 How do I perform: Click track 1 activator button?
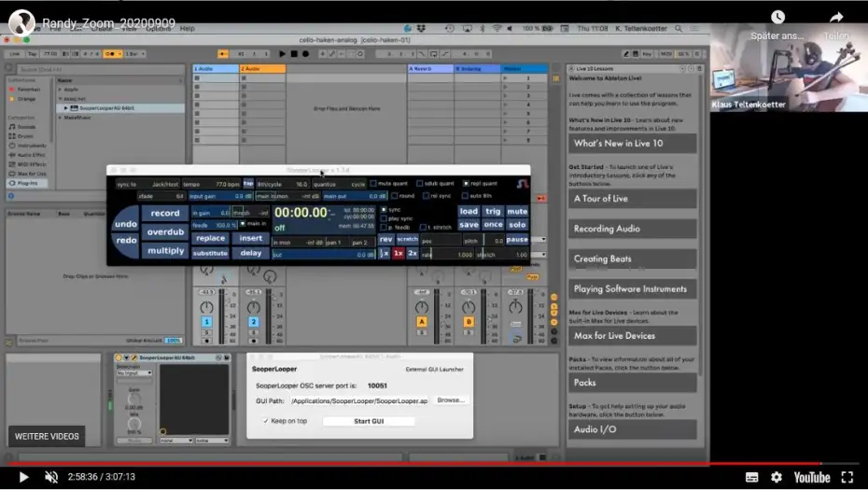pyautogui.click(x=206, y=321)
